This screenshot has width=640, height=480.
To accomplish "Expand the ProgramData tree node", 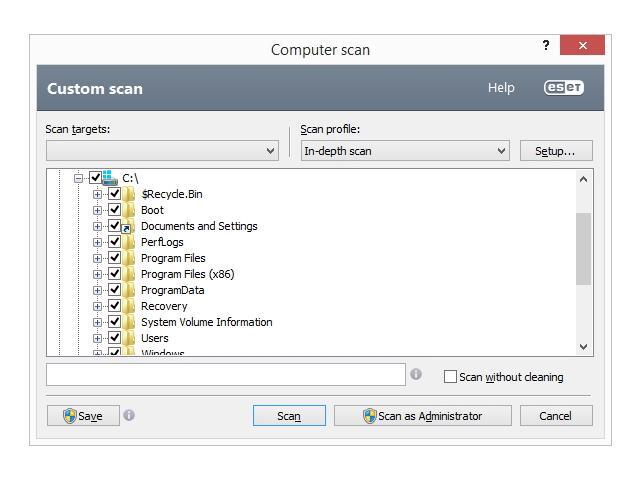I will click(x=98, y=290).
